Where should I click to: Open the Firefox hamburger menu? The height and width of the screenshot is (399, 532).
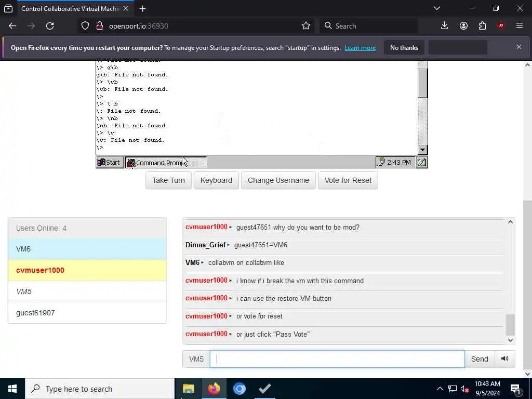520,26
